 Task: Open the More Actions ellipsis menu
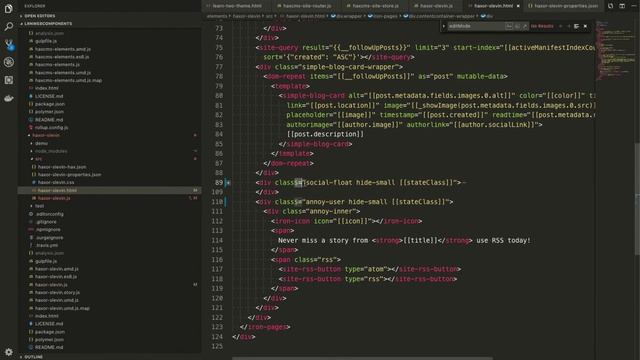(x=634, y=6)
